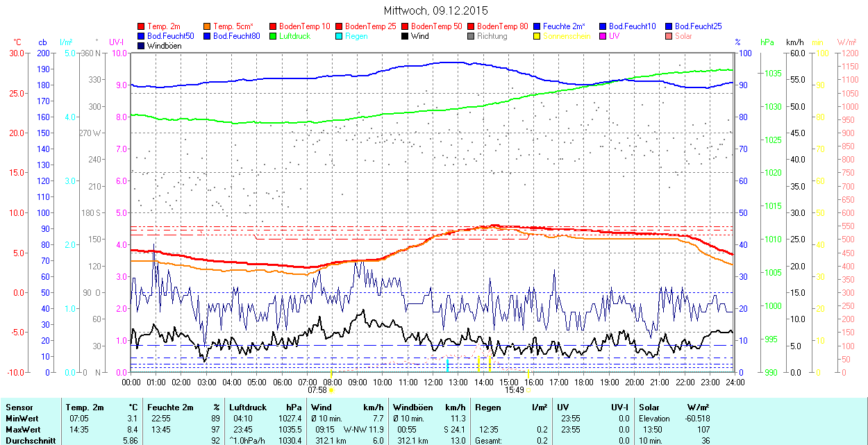This screenshot has width=868, height=445.
Task: Click the orange Temp. 5cm* legend swatch
Action: (208, 26)
